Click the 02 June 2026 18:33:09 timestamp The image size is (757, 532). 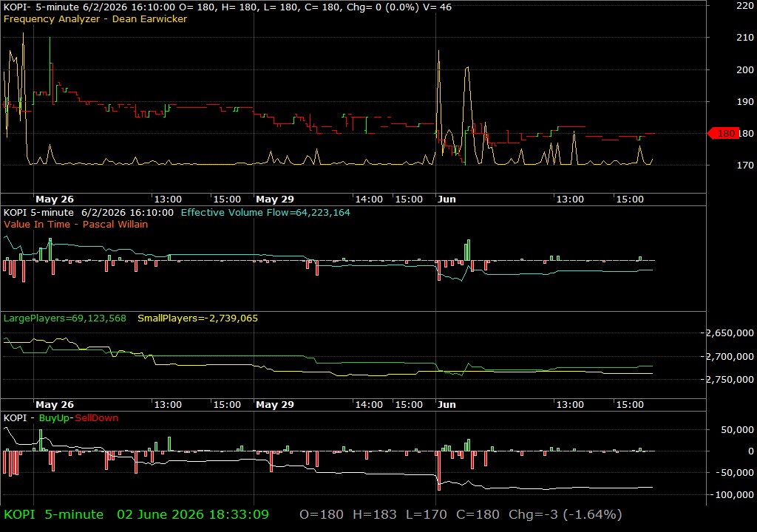[x=193, y=514]
